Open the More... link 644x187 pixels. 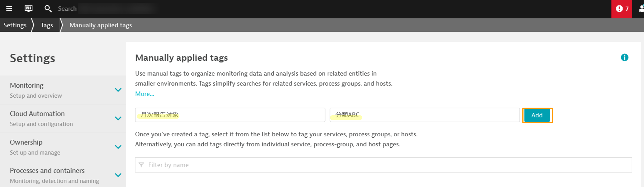145,94
